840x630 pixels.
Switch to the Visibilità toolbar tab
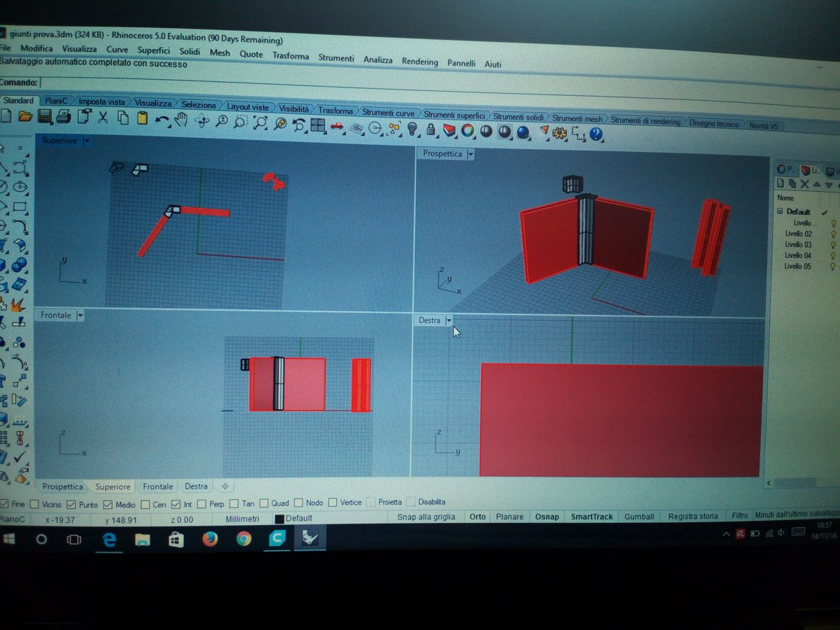pyautogui.click(x=293, y=109)
